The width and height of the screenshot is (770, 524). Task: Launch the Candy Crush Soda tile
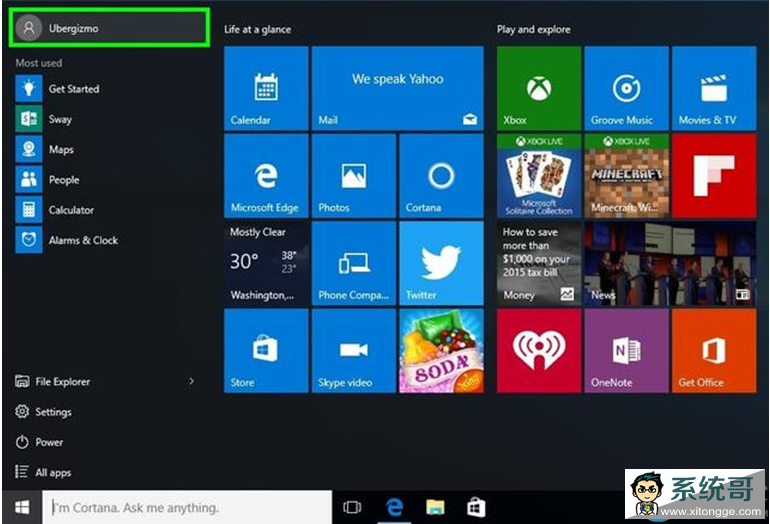(x=441, y=351)
